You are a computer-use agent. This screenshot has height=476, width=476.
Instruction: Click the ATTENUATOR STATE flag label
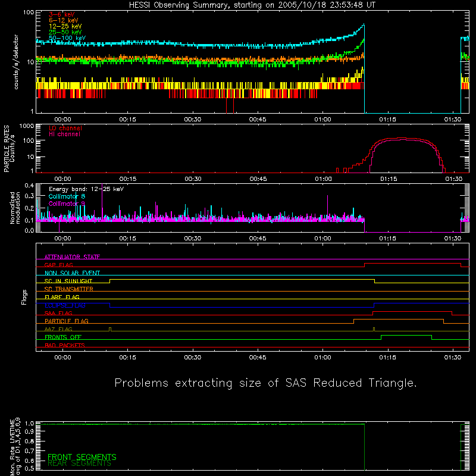click(72, 257)
